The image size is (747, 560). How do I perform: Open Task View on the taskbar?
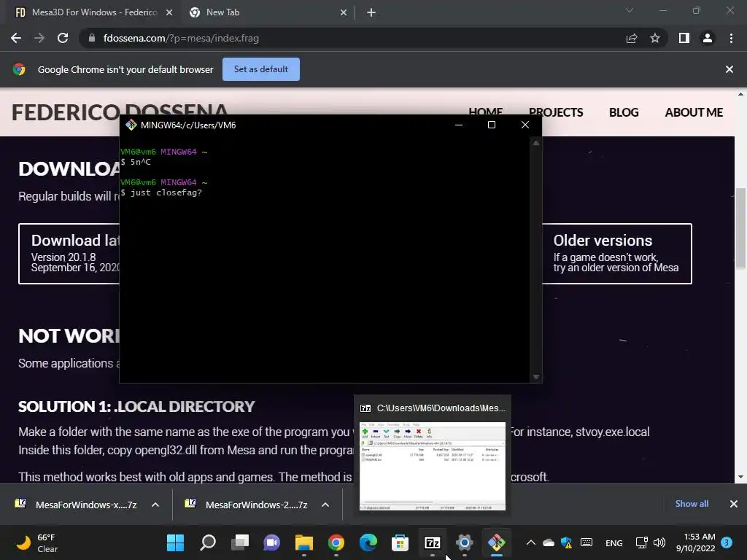[x=239, y=542]
